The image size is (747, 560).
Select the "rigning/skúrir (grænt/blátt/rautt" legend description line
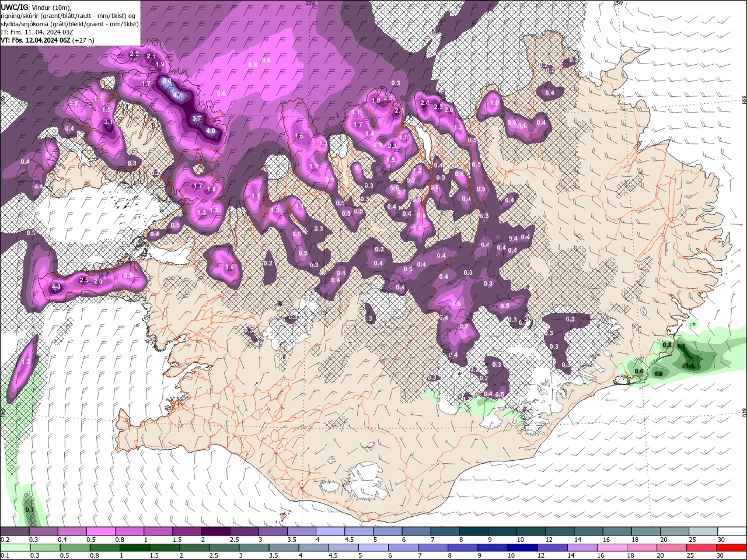click(x=69, y=16)
